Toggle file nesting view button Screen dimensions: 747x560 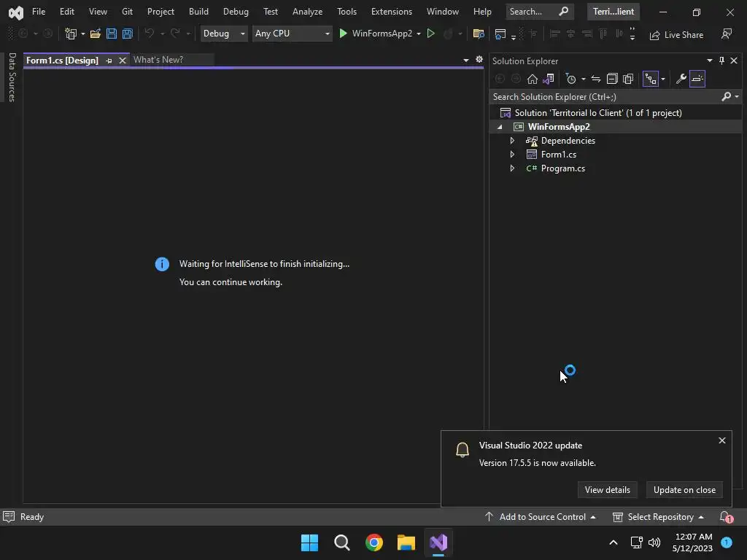click(x=650, y=79)
